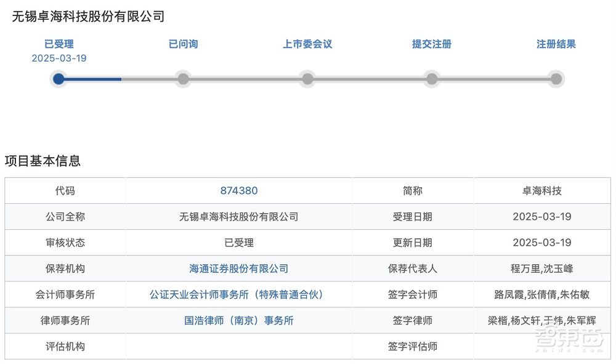Image resolution: width=616 pixels, height=364 pixels.
Task: Click the highlighted blue 已受理 stage marker
Action: tap(59, 78)
